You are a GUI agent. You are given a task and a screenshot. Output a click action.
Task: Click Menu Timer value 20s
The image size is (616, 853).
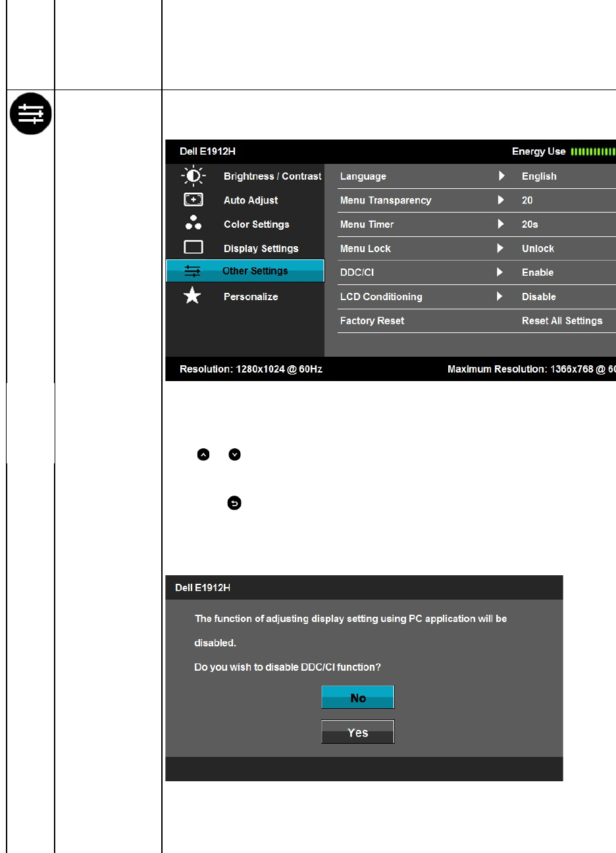pyautogui.click(x=530, y=224)
